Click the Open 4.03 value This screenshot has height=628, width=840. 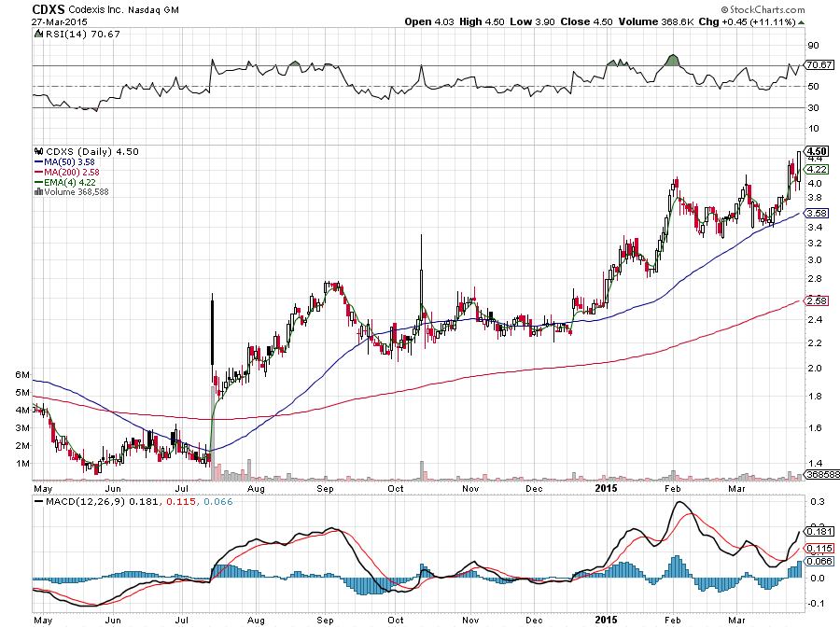[429, 22]
